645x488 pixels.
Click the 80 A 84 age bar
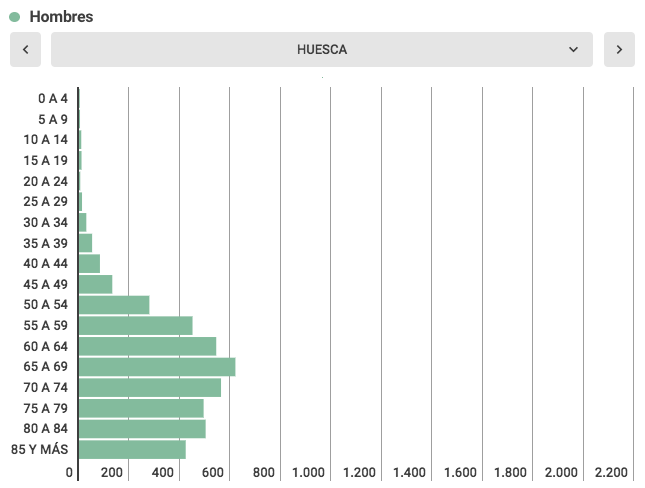pyautogui.click(x=141, y=429)
